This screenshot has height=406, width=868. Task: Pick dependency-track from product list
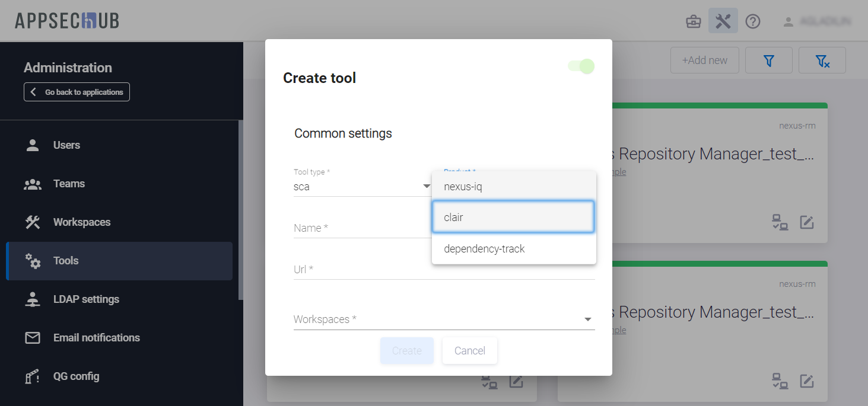coord(514,249)
